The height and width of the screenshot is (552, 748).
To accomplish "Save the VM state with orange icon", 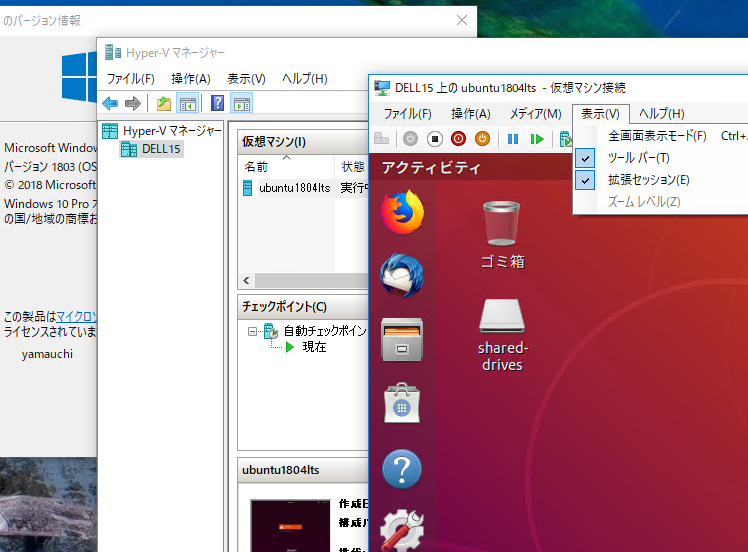I will [x=482, y=139].
